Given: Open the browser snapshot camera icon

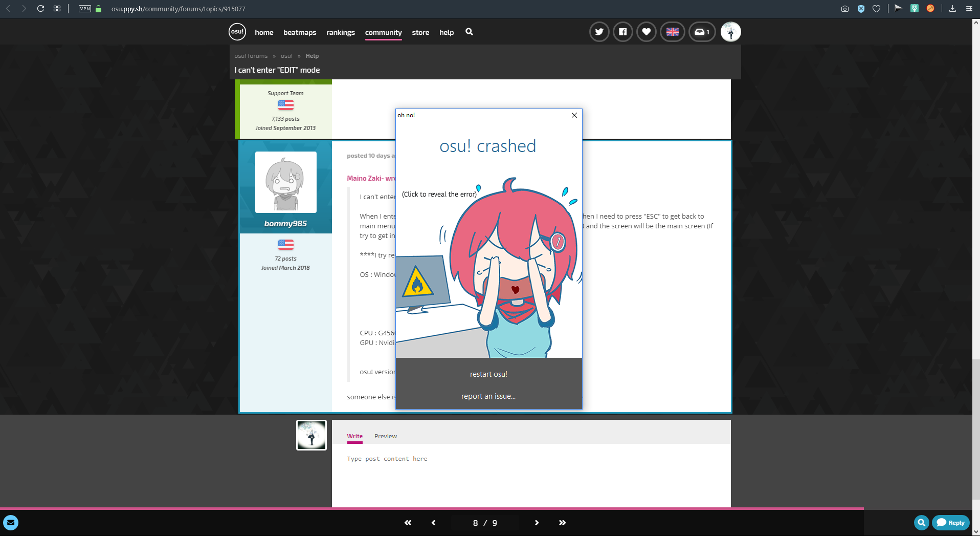Looking at the screenshot, I should (844, 9).
